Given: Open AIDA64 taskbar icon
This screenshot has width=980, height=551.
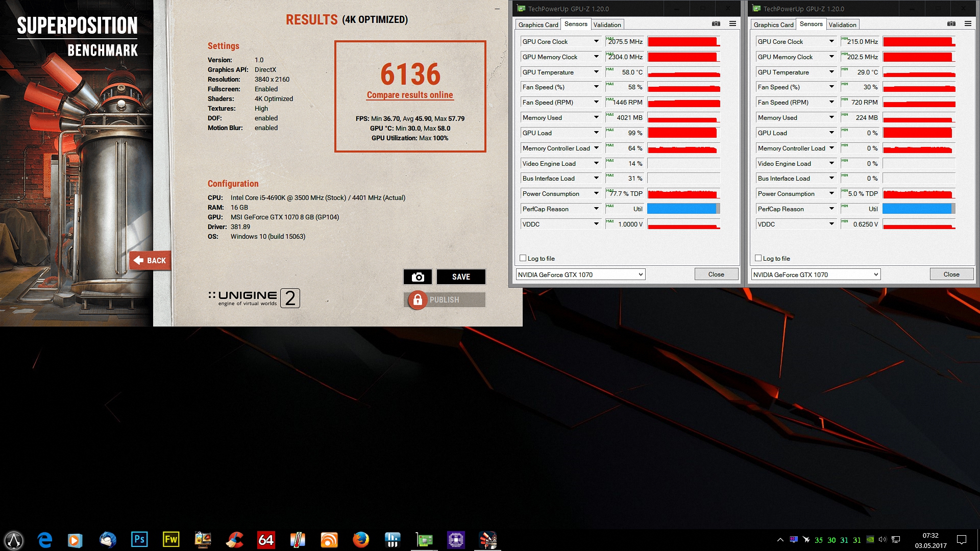Looking at the screenshot, I should (x=266, y=539).
